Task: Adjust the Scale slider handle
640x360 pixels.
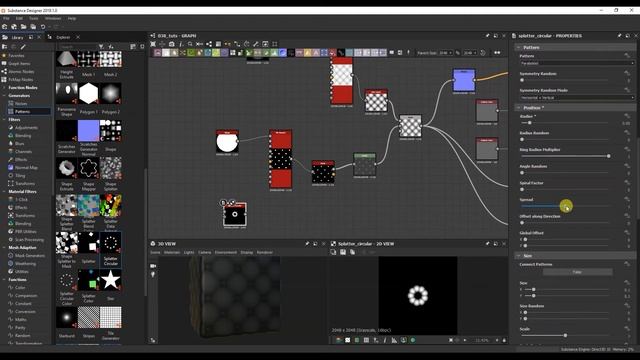Action: [x=565, y=335]
